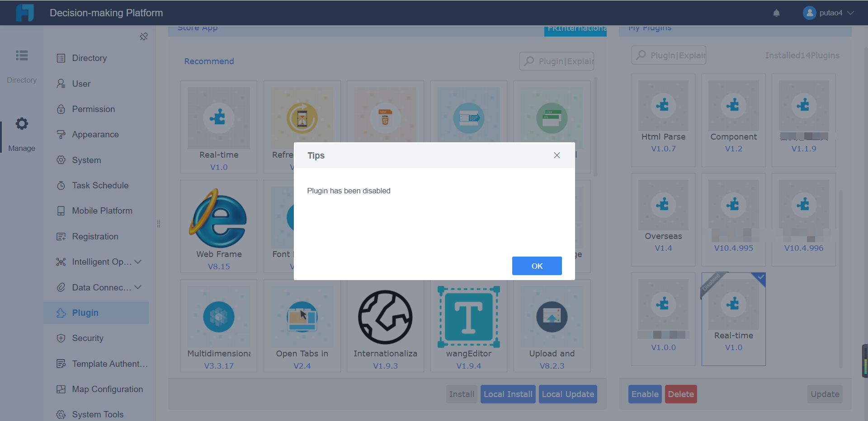Image resolution: width=868 pixels, height=421 pixels.
Task: Close the Tips dialog with the X
Action: [557, 155]
